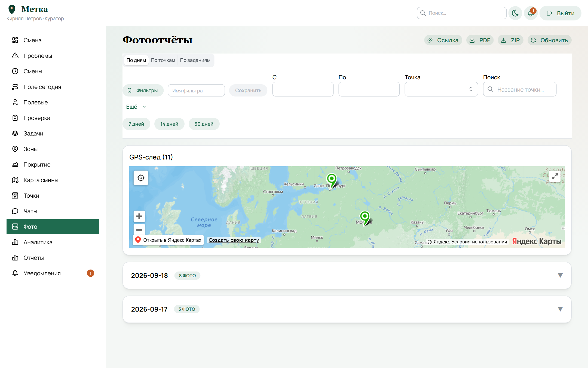Click Выйти to log out
The image size is (588, 368).
tap(561, 13)
